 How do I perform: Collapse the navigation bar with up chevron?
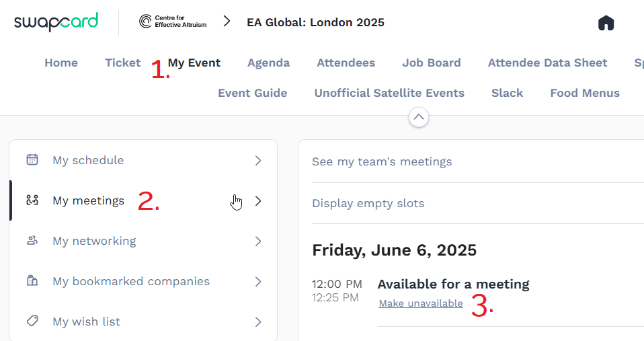tap(418, 117)
